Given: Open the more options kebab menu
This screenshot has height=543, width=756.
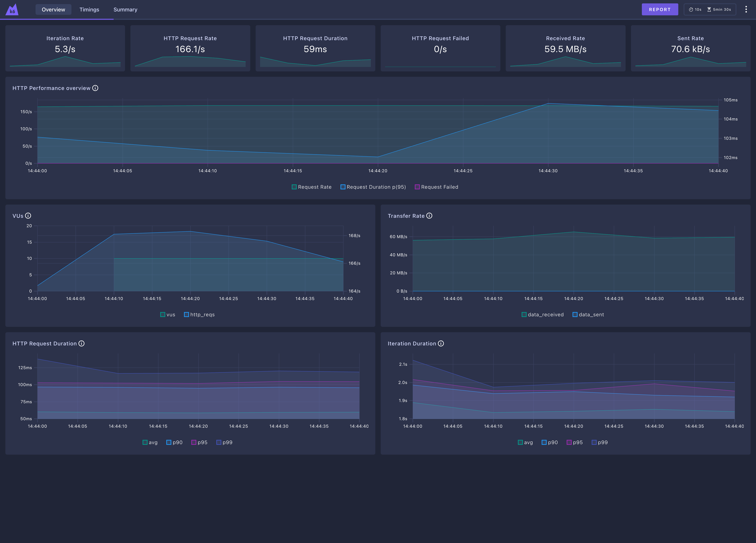Looking at the screenshot, I should coord(746,9).
